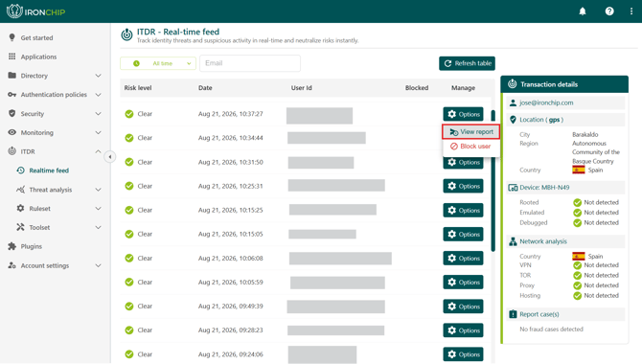This screenshot has height=364, width=642.
Task: Click the date Aug 21, 2026, 10:05:59
Action: pyautogui.click(x=231, y=283)
